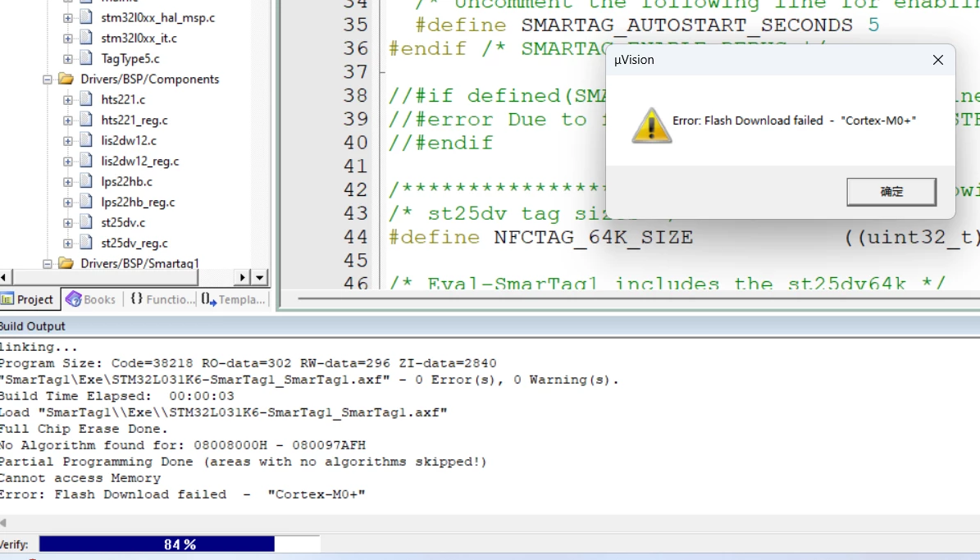Expand the stm32l0xx_it.c tree node
Viewport: 980px width, 560px height.
(67, 39)
